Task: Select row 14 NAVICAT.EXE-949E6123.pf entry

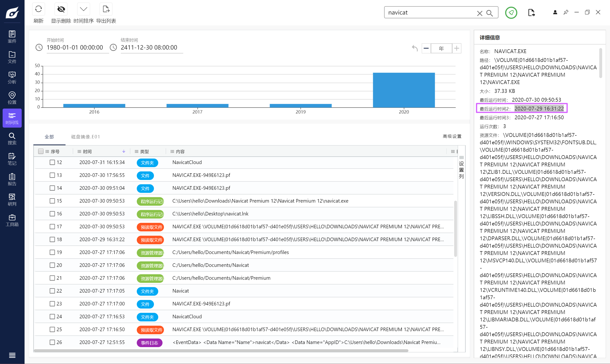Action: [201, 188]
